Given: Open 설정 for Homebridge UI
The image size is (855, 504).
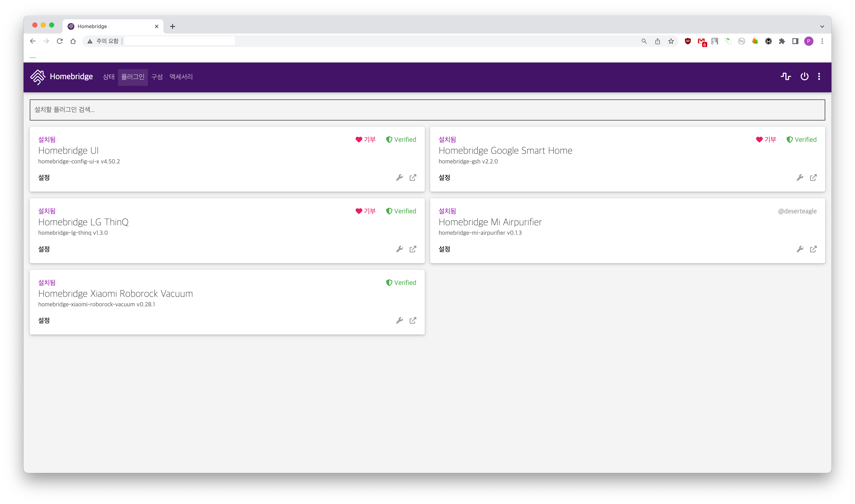Looking at the screenshot, I should click(44, 178).
